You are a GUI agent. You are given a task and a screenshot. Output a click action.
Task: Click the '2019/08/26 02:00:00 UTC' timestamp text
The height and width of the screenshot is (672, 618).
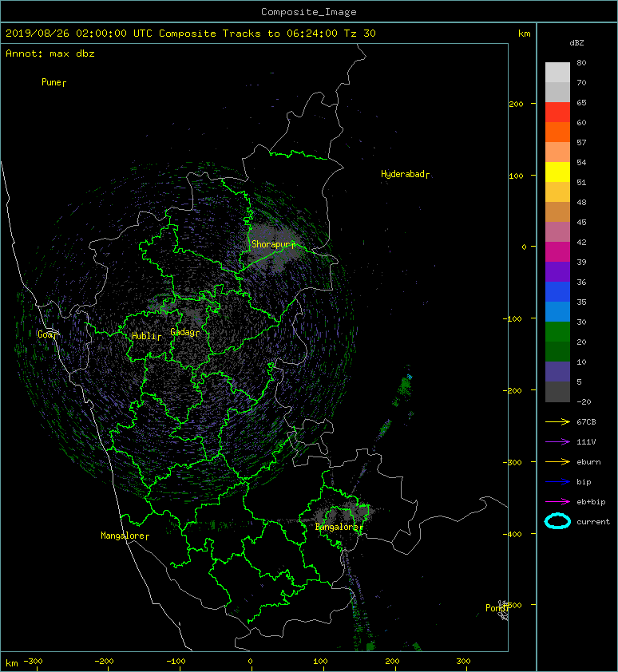tap(78, 34)
